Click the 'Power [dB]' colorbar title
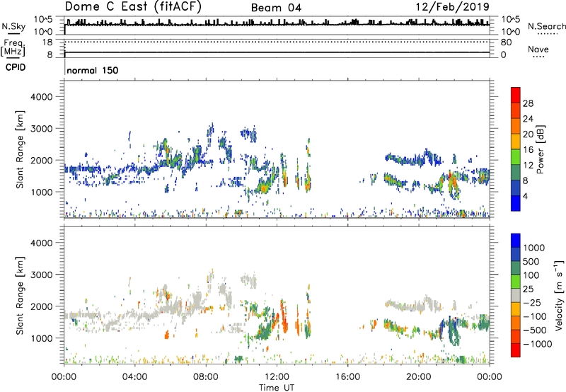The height and width of the screenshot is (392, 566). tap(541, 150)
